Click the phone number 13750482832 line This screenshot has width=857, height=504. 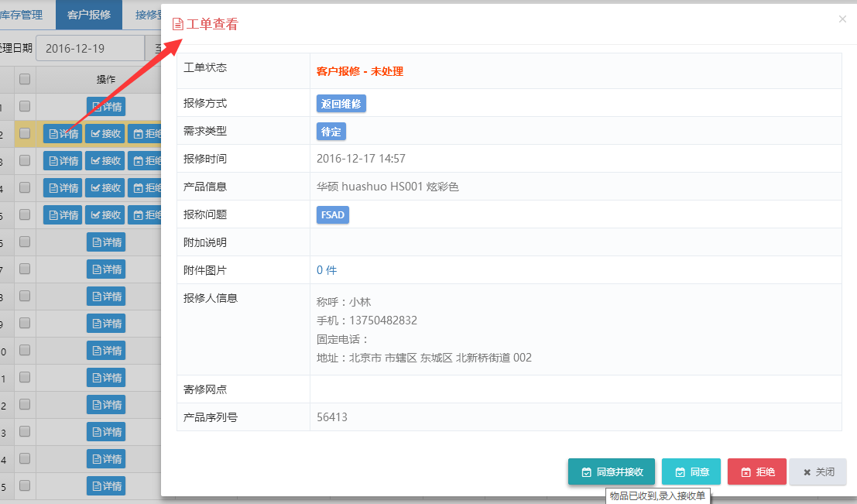tap(367, 321)
